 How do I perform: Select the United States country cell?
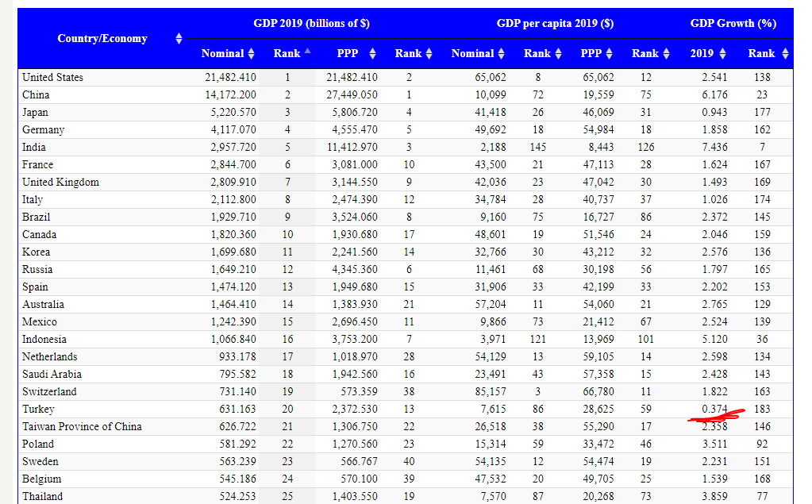(x=52, y=78)
